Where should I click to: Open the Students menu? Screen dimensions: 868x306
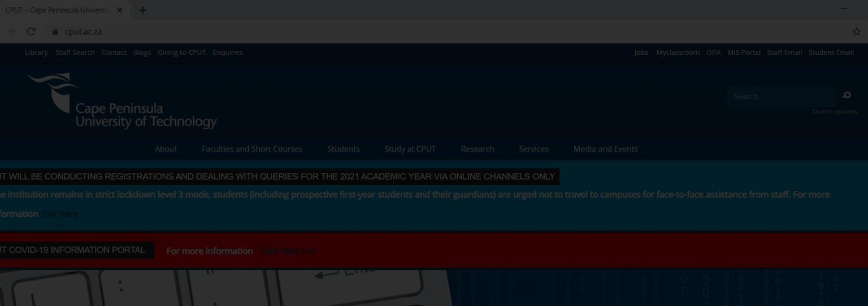(343, 149)
